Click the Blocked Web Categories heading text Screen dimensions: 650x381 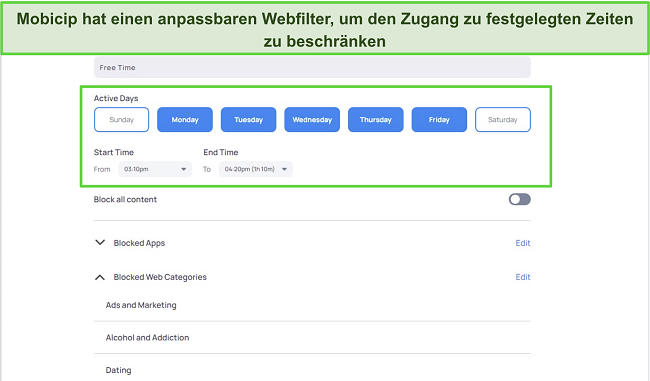pos(160,277)
